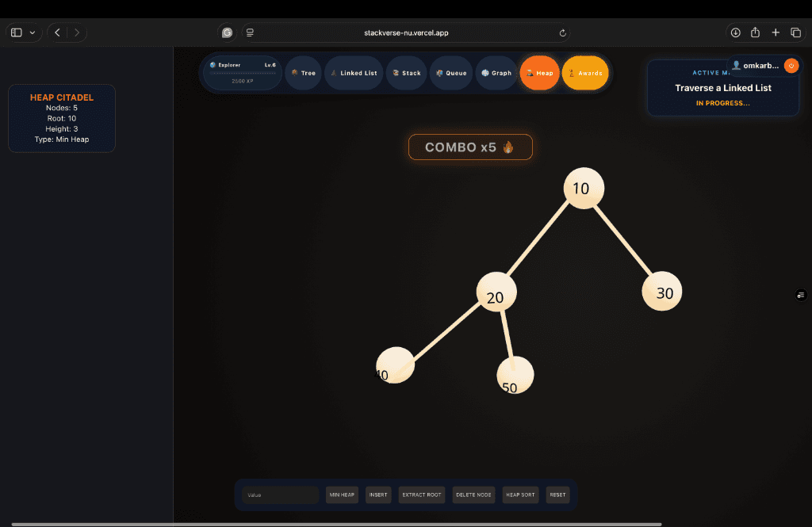Open the Traverse a Linked List mission card
Screen dimensions: 812x527
click(723, 88)
